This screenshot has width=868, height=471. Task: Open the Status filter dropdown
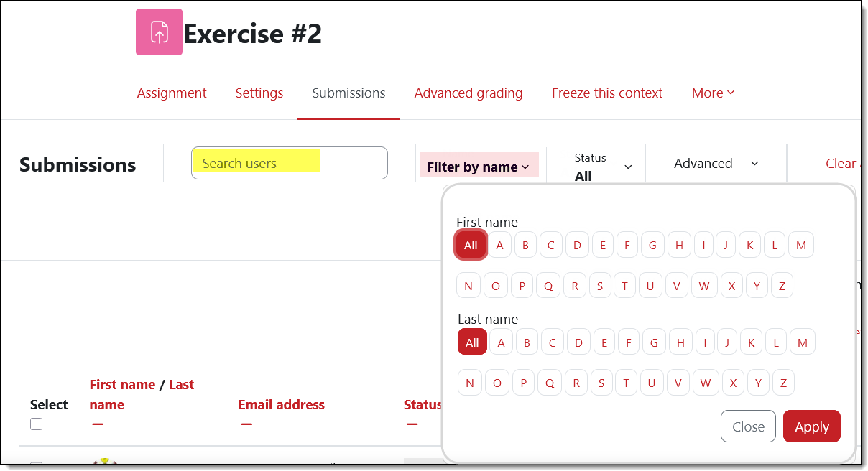[603, 167]
